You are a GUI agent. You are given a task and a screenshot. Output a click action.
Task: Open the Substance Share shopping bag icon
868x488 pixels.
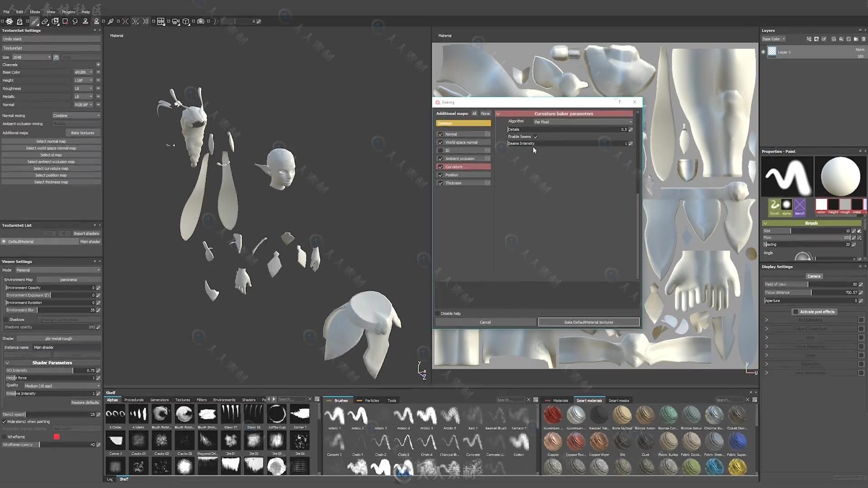click(x=19, y=21)
